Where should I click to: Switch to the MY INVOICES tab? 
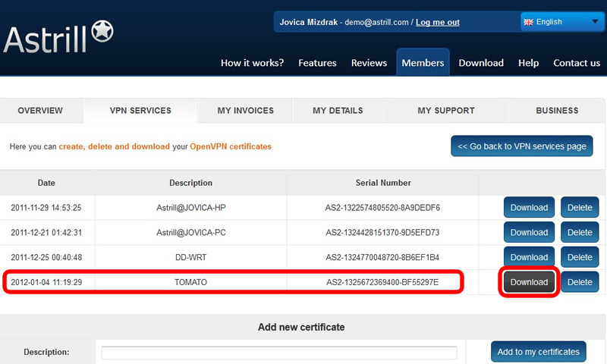(x=245, y=110)
